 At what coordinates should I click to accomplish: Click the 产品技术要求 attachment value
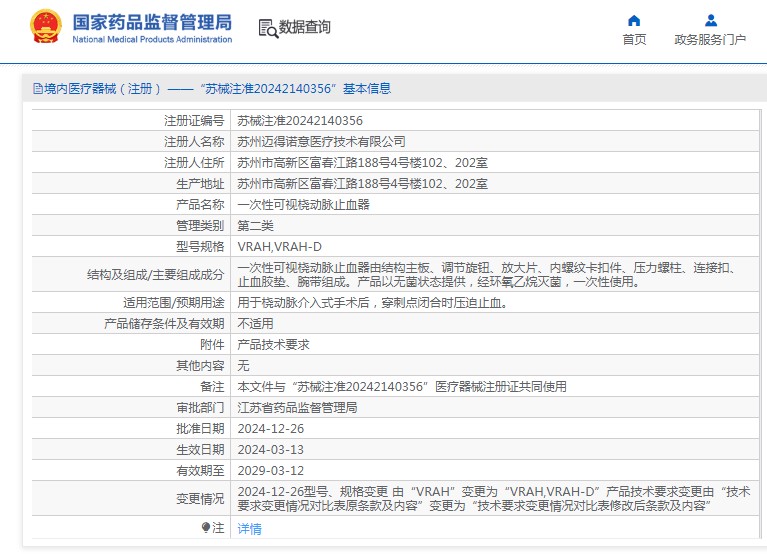[x=273, y=344]
